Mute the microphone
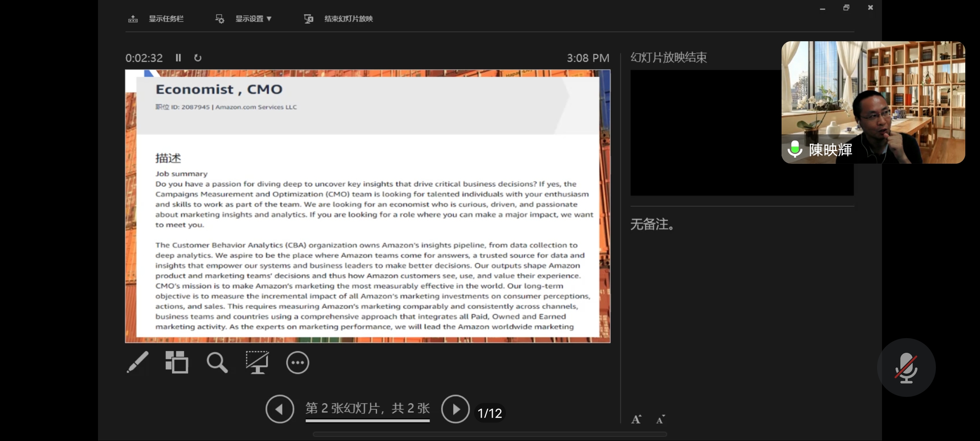980x441 pixels. [906, 367]
